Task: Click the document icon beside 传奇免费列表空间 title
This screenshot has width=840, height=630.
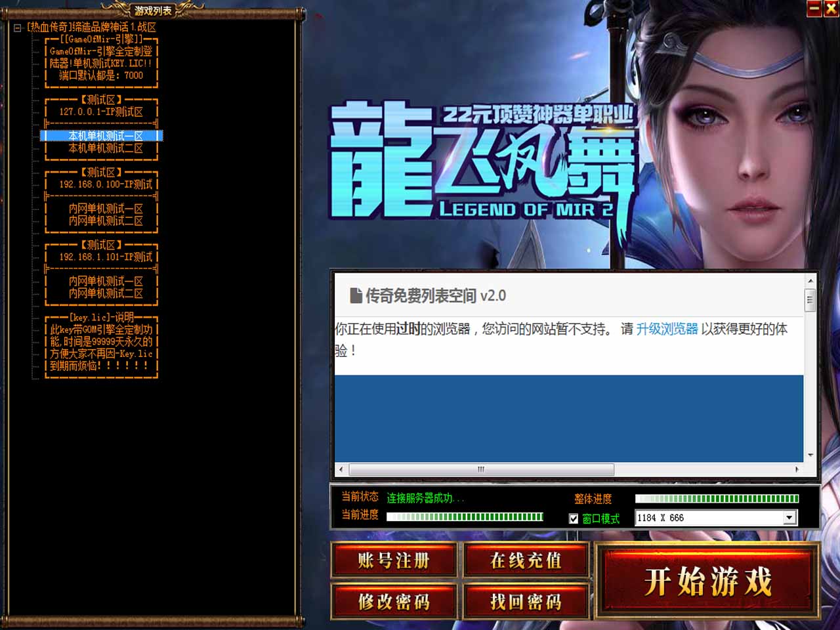Action: click(356, 296)
